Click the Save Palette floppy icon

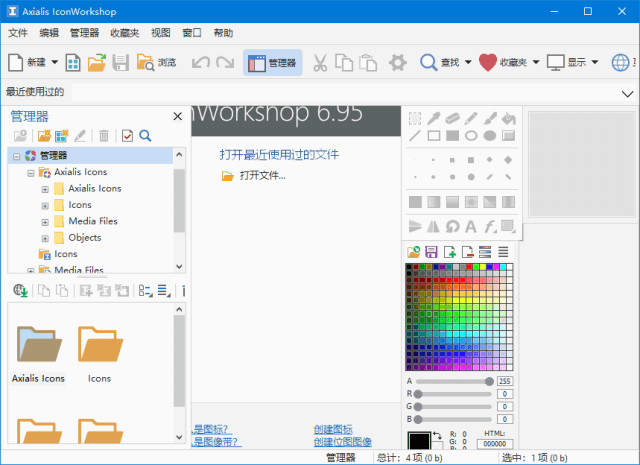pos(432,251)
